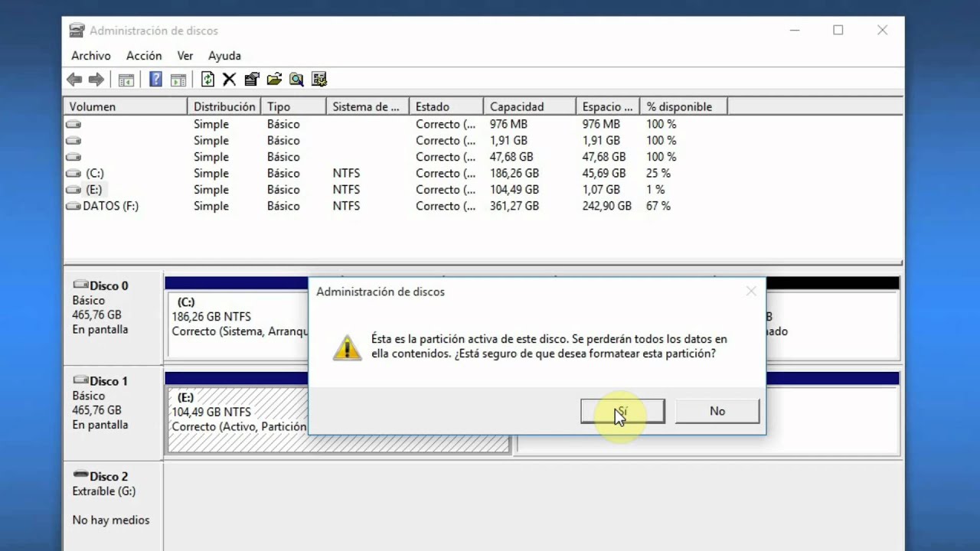Click the Disco 2 removable drive icon
980x551 pixels.
pos(80,475)
